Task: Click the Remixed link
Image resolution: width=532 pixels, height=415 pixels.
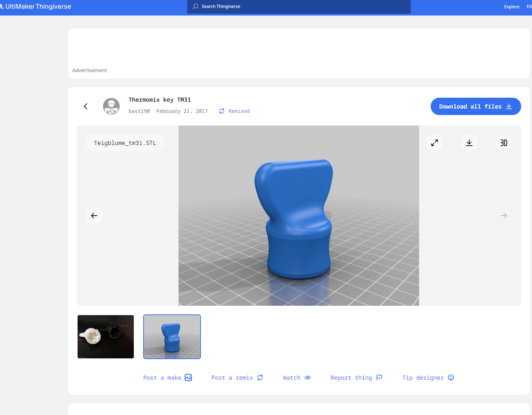Action: click(239, 111)
